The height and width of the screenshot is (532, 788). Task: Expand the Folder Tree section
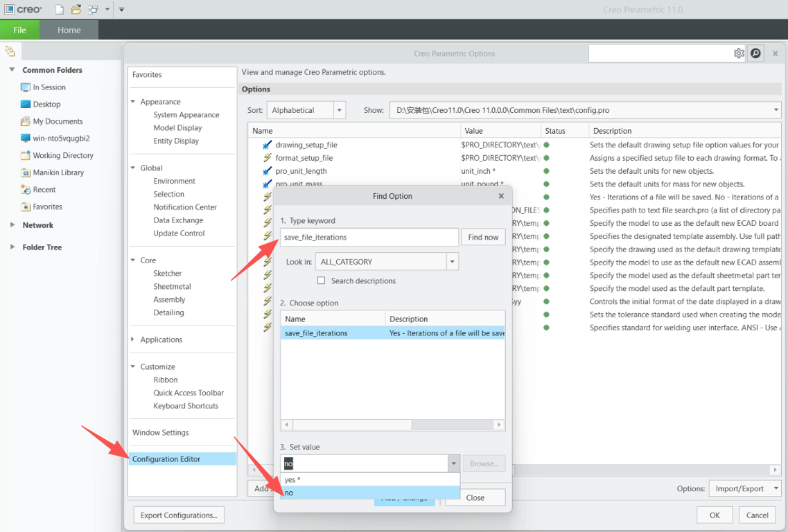coord(12,247)
